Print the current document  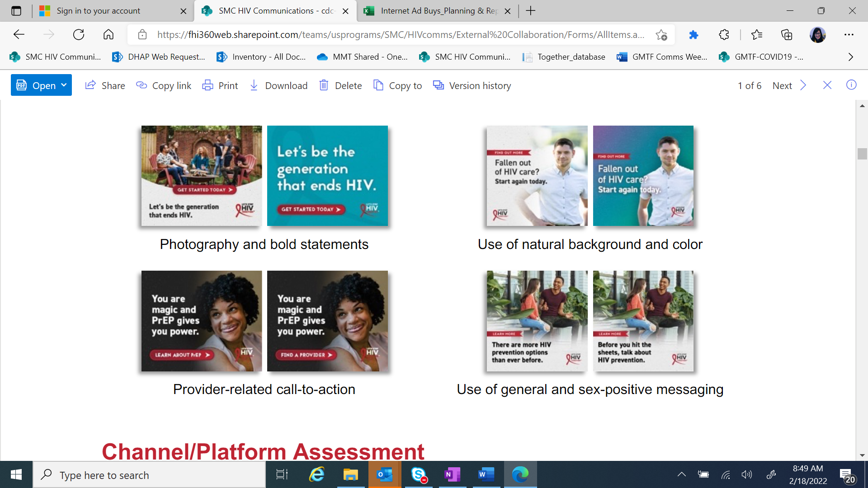pos(220,85)
